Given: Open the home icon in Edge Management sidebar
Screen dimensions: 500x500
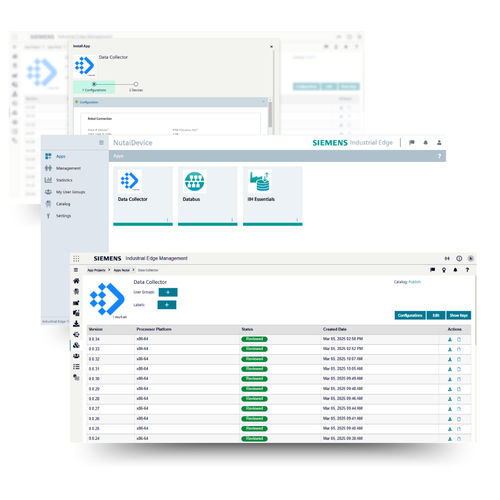Looking at the screenshot, I should point(76,281).
